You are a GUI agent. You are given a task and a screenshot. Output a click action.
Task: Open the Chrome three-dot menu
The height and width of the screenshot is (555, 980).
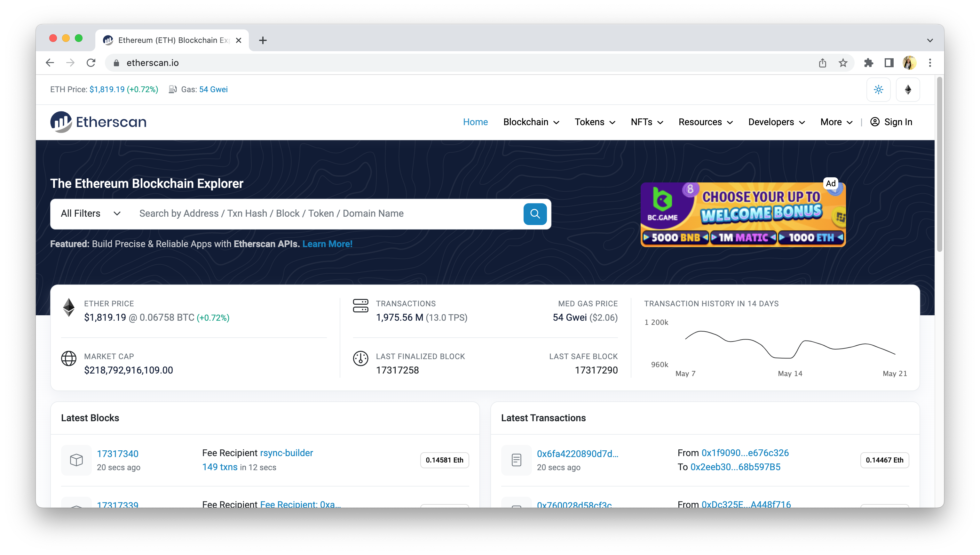(930, 63)
